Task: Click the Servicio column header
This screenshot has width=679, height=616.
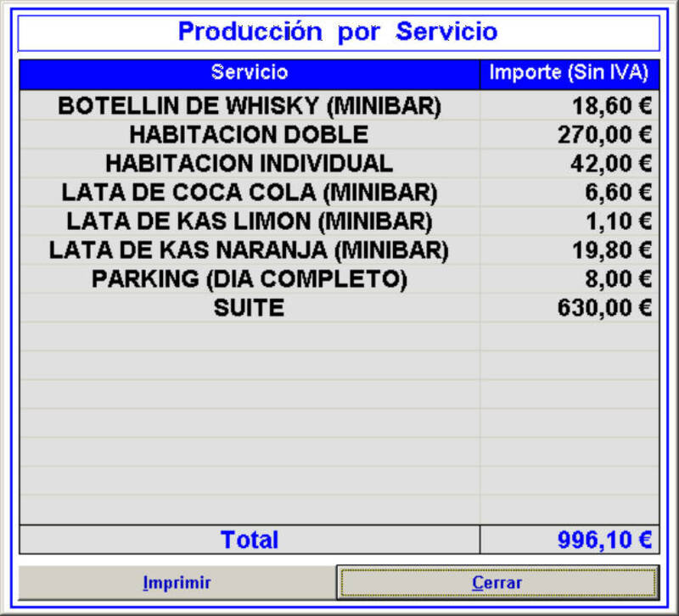Action: click(249, 73)
